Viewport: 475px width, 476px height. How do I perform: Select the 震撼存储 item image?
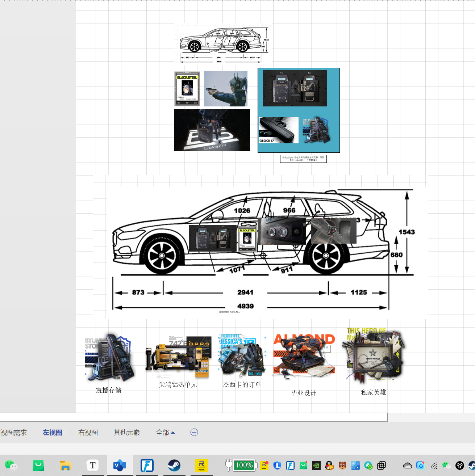coord(110,357)
